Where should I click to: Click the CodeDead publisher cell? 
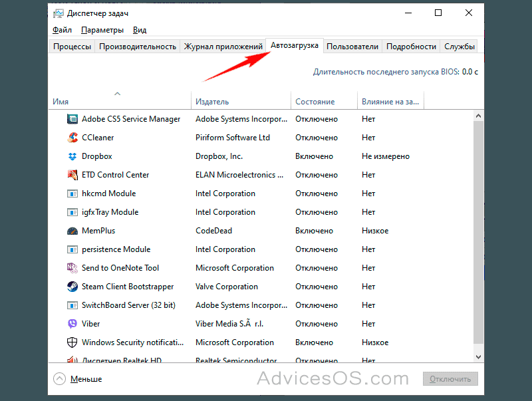pyautogui.click(x=213, y=231)
